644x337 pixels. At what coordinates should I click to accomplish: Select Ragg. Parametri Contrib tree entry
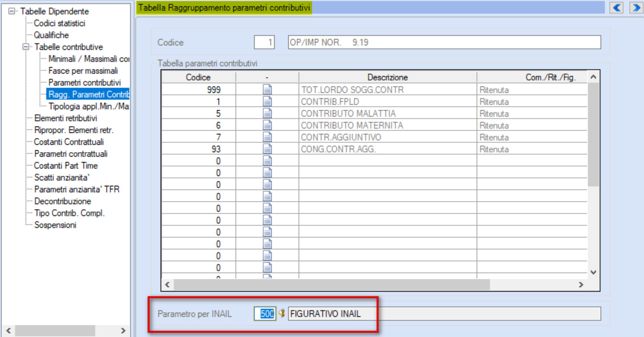88,94
